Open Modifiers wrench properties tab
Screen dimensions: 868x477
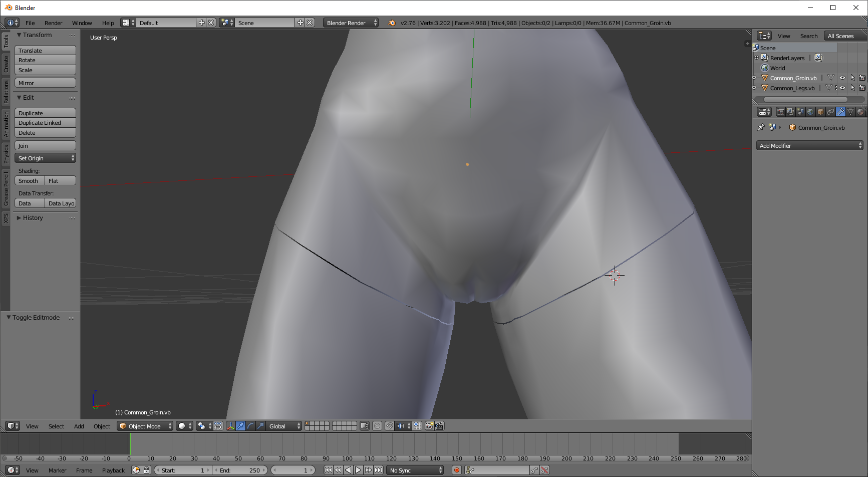point(840,112)
